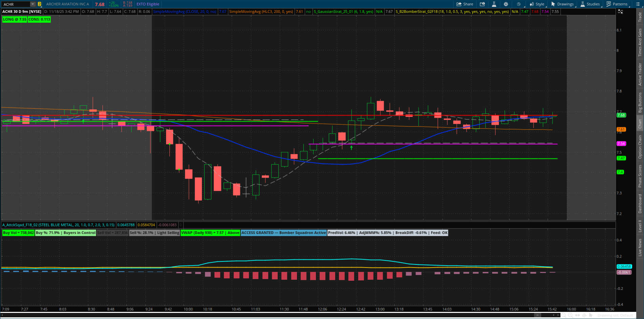644x319 pixels.
Task: Click the ACHR symbol input field
Action: tap(16, 4)
